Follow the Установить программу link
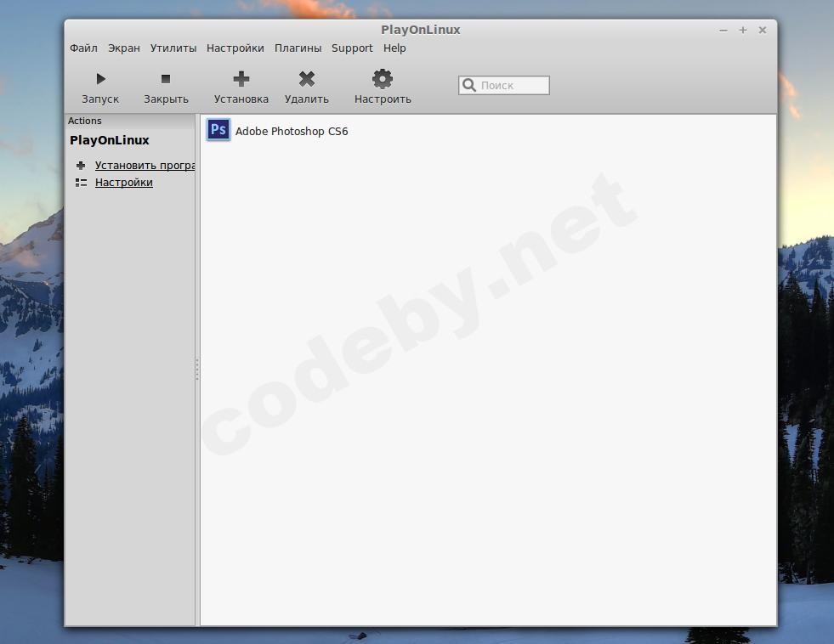 145,166
